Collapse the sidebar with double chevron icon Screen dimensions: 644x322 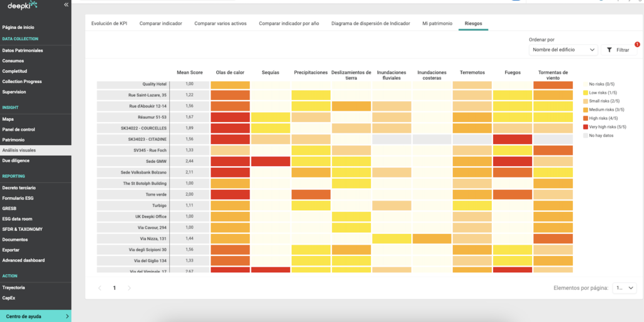tap(65, 4)
